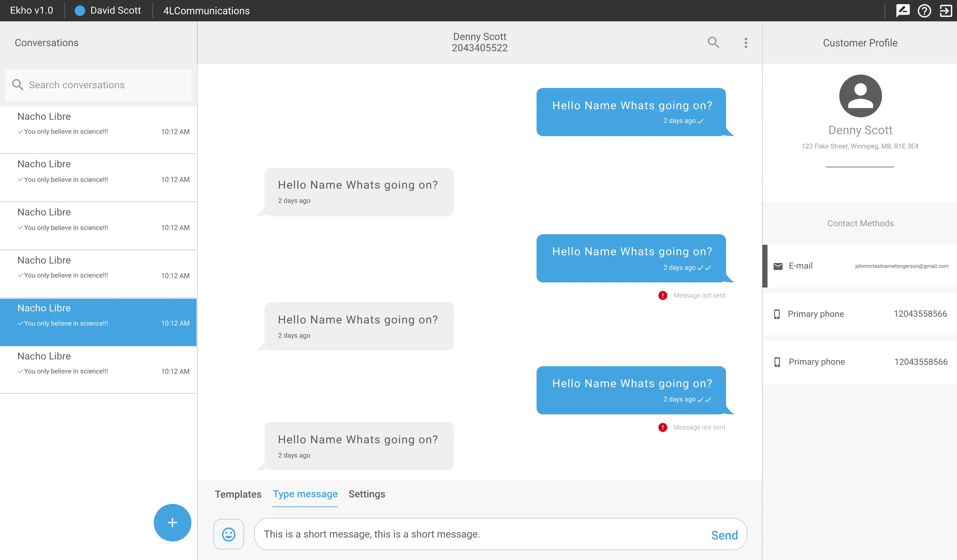The height and width of the screenshot is (560, 957).
Task: Open the chat's three-dot more options menu
Action: (x=746, y=43)
